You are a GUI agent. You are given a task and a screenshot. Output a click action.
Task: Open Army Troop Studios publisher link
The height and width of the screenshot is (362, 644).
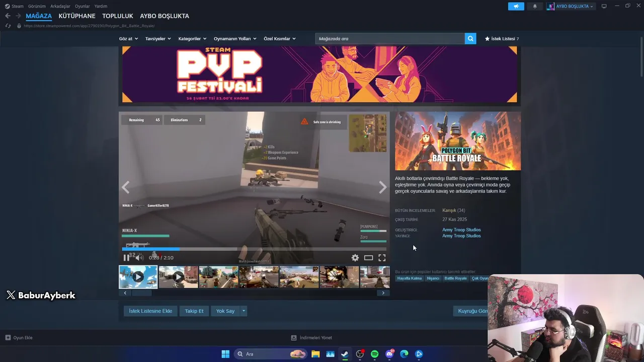[461, 236]
